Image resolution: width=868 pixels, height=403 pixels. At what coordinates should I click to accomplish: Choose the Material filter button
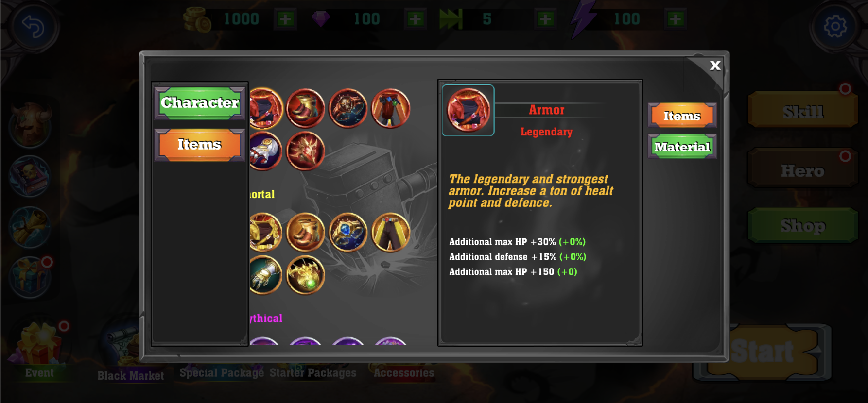pyautogui.click(x=682, y=147)
